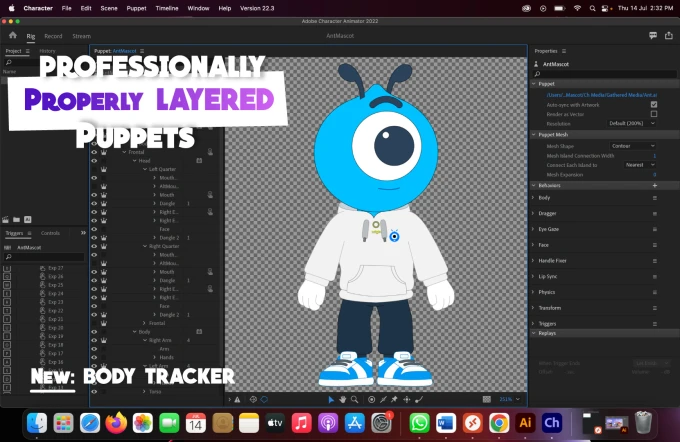Create a new folder in Project panel
The height and width of the screenshot is (442, 680).
click(16, 219)
